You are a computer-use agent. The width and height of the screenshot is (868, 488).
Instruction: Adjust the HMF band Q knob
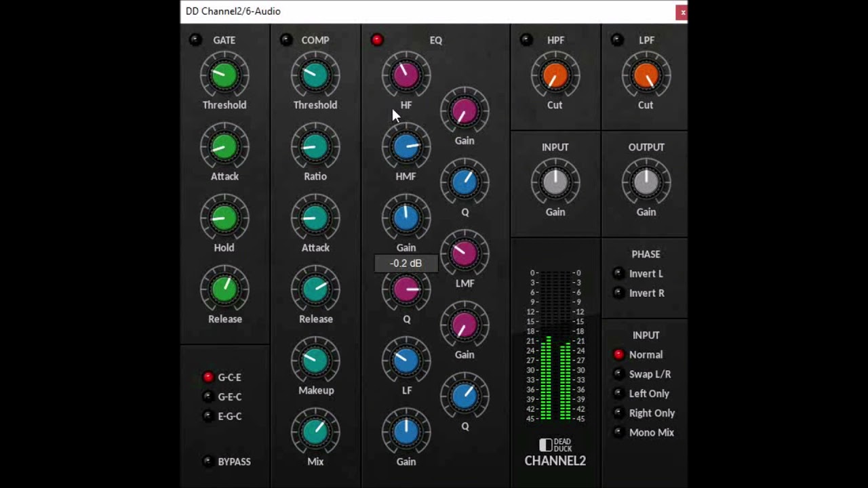coord(465,182)
